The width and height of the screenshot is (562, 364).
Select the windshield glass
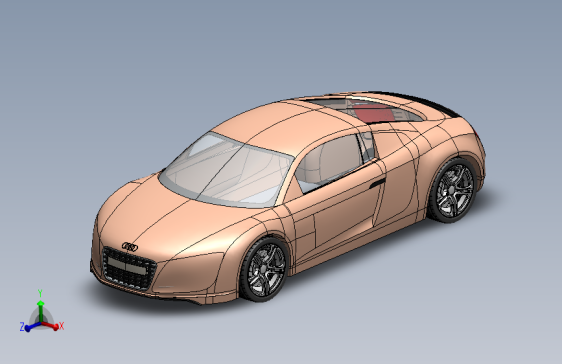(227, 170)
